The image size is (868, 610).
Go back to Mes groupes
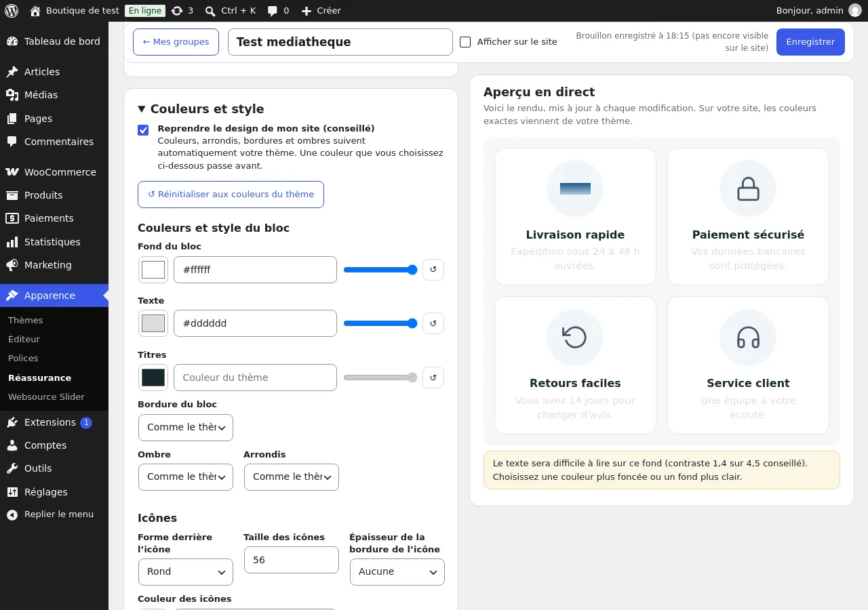tap(176, 42)
